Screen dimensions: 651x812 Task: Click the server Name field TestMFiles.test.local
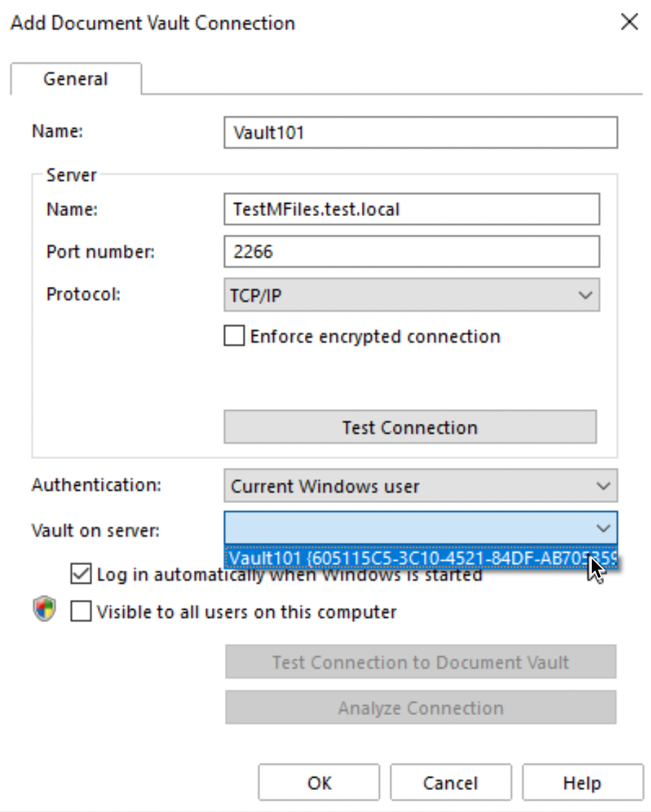coord(412,209)
